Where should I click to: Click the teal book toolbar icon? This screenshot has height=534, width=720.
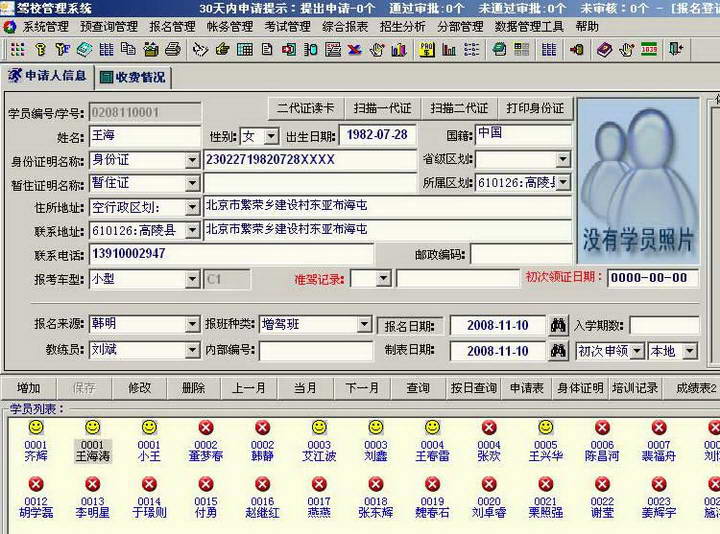pyautogui.click(x=84, y=49)
